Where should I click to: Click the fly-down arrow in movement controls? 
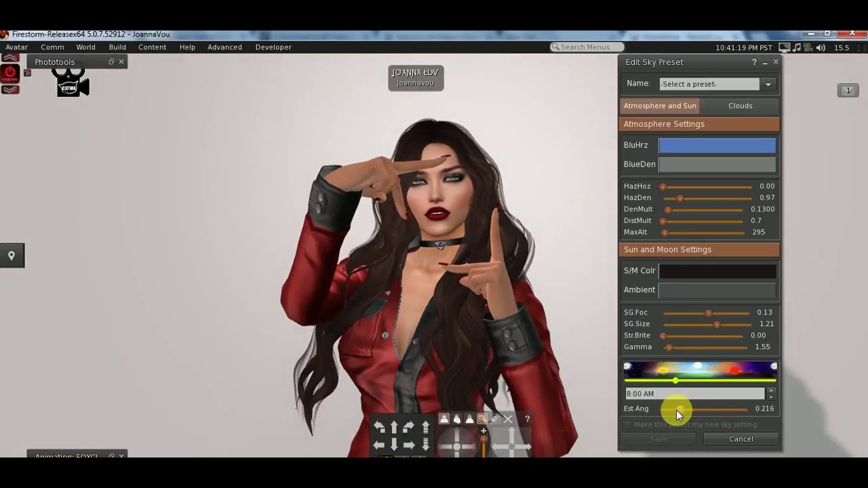coord(426,445)
